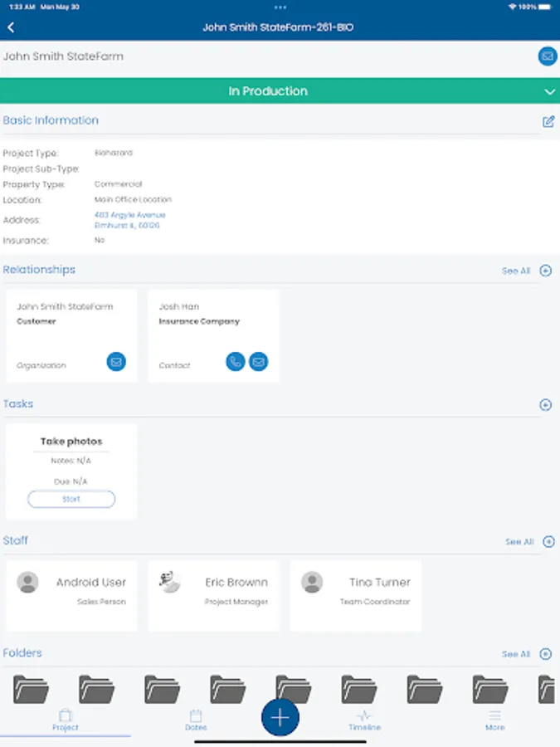This screenshot has height=747, width=560.
Task: Open the fourth folder icon
Action: (228, 689)
